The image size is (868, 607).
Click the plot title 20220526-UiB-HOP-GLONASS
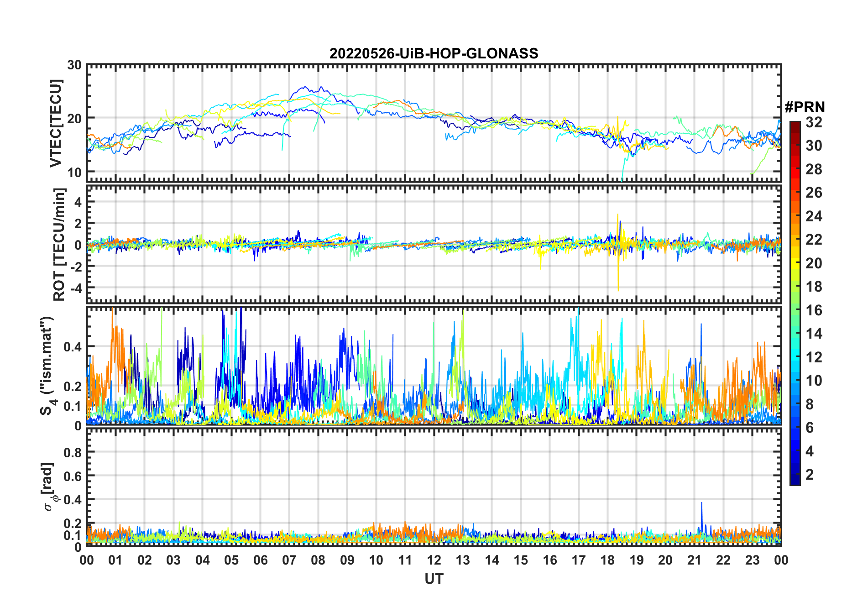point(434,54)
